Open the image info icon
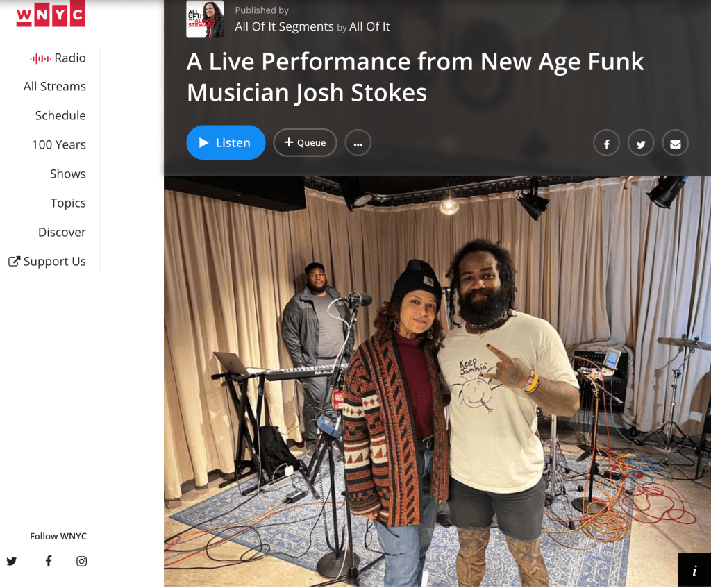 694,570
